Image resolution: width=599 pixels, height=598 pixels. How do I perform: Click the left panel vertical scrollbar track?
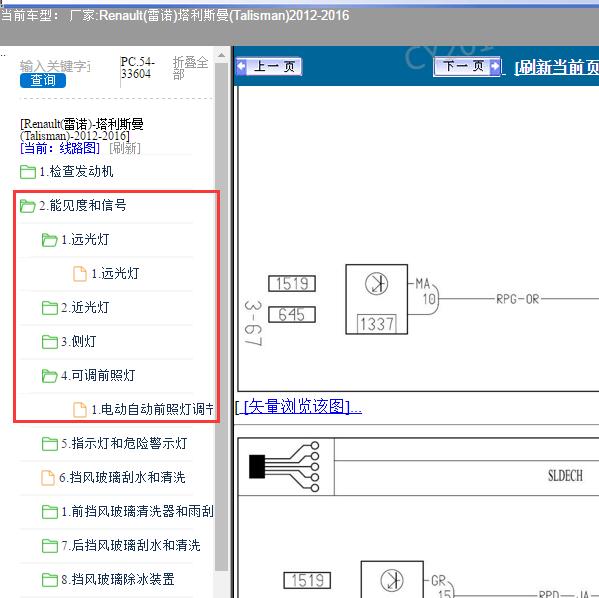[222, 317]
